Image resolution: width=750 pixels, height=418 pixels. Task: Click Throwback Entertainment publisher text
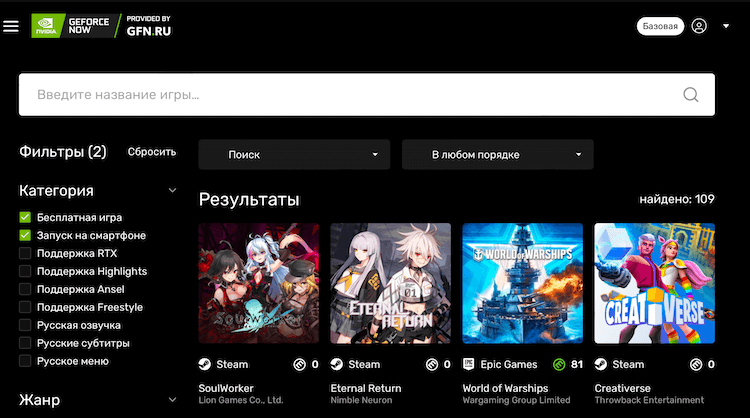[x=649, y=400]
